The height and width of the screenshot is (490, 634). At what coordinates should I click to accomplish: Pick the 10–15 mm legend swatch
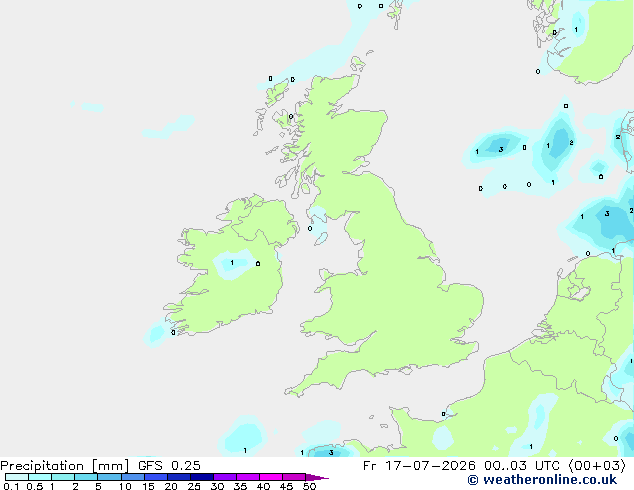pyautogui.click(x=133, y=477)
